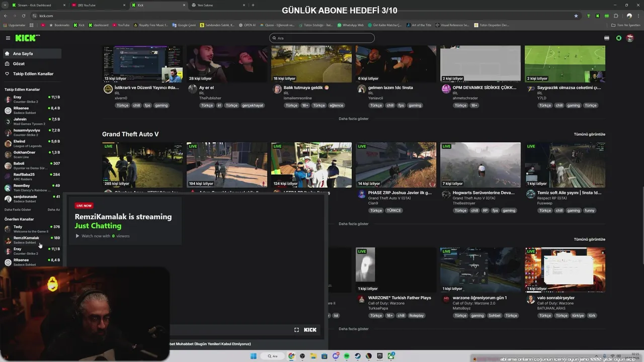Open the Royalty Free Music bookmark
Screen dimensions: 644x362
pos(151,25)
